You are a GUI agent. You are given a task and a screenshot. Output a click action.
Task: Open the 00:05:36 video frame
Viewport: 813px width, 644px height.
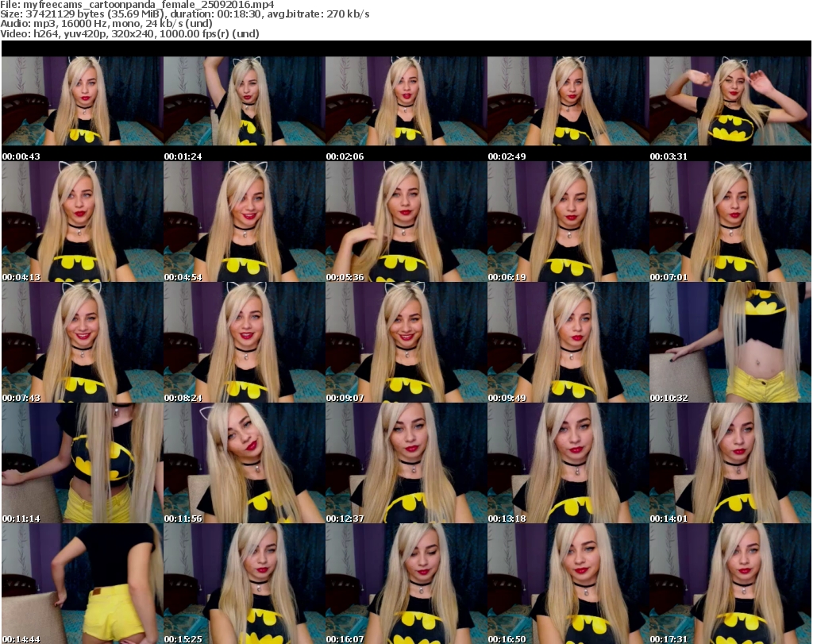tap(406, 222)
